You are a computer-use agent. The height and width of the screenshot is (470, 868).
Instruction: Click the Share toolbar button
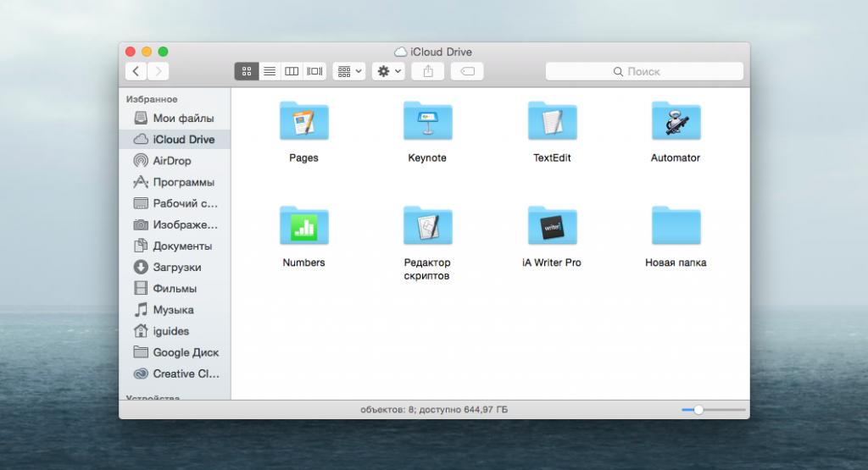tap(428, 71)
